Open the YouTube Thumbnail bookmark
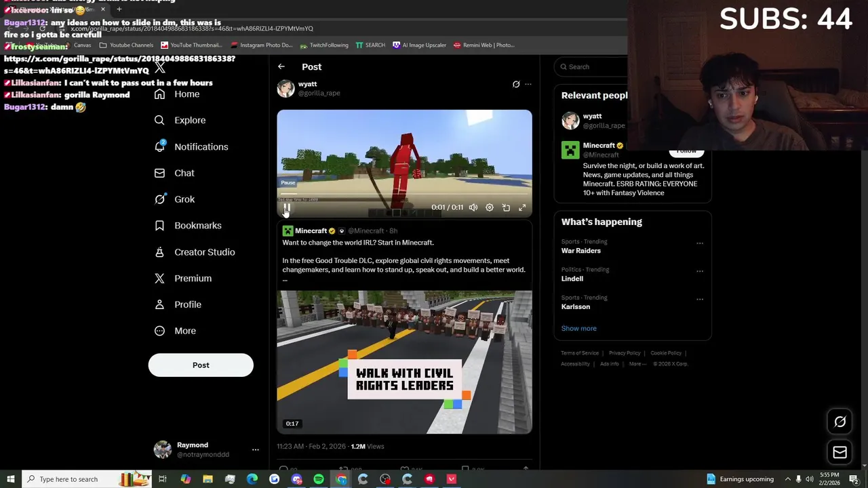868x488 pixels. click(191, 45)
